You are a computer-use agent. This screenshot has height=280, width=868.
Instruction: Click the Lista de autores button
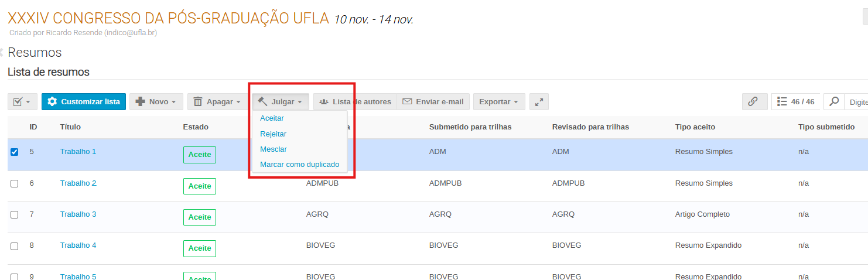[x=355, y=101]
